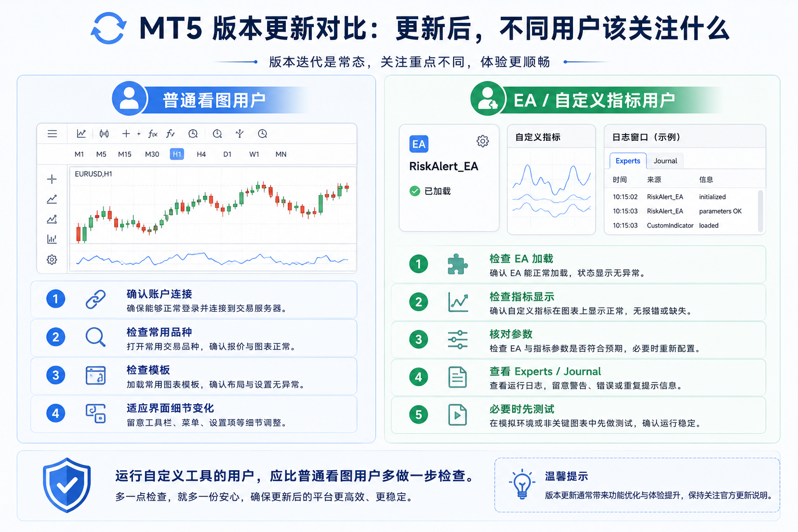Image resolution: width=798 pixels, height=532 pixels.
Task: Click the bar chart icon in left sidebar
Action: coord(52,239)
